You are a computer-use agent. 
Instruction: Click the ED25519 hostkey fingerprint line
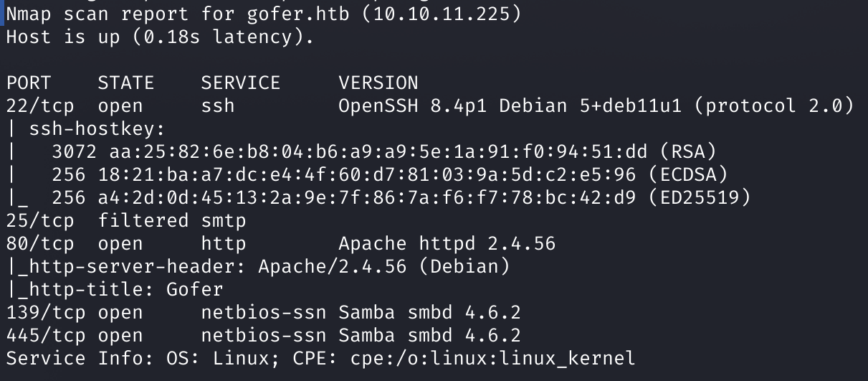(401, 197)
